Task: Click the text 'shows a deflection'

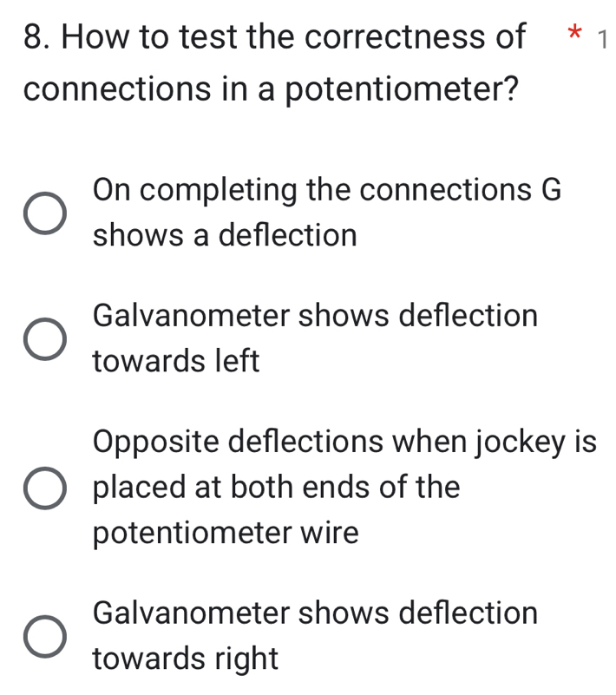Action: tap(225, 235)
